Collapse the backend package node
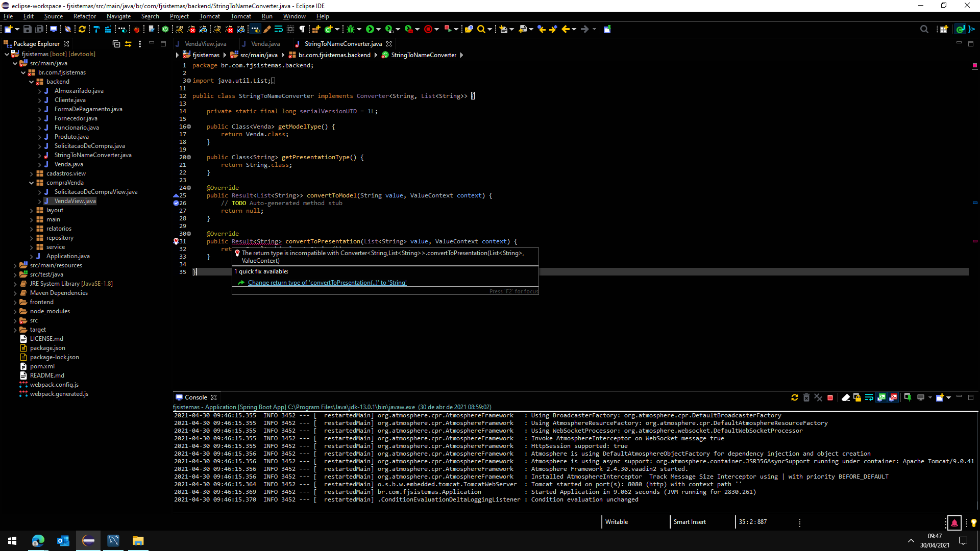Viewport: 980px width, 551px height. (x=31, y=82)
